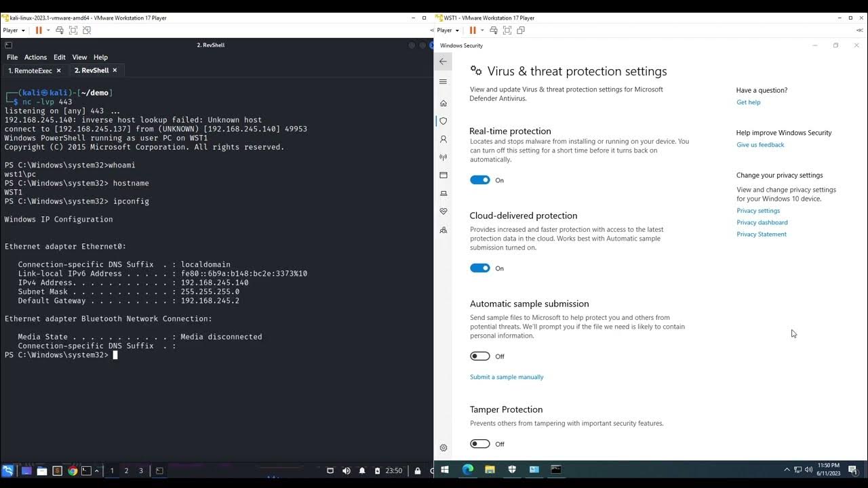Screen dimensions: 868x488
Task: Click Submit a sample manually link
Action: [507, 377]
